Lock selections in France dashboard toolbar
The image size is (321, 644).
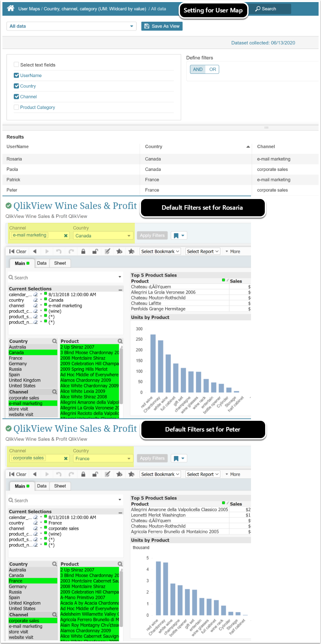point(83,474)
